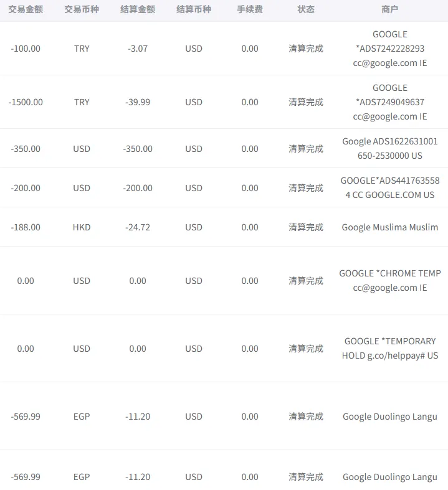Select the GOOGLE *ADS7242228293 merchant cell
448x490 pixels.
point(389,49)
